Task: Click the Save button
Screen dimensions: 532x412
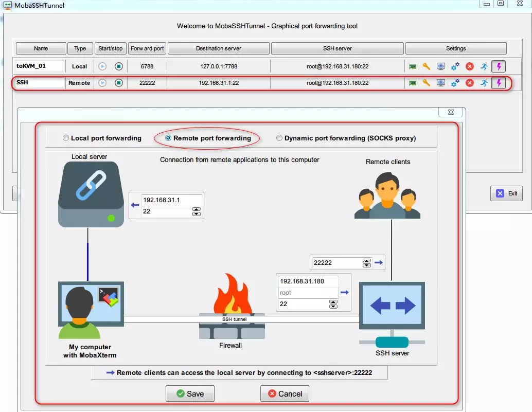Action: (190, 393)
